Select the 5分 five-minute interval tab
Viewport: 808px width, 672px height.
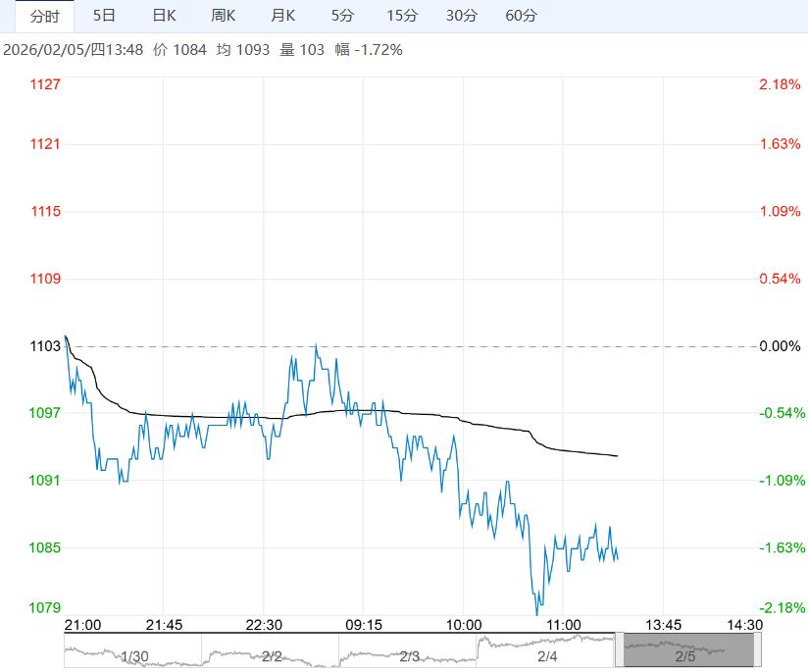(x=342, y=16)
